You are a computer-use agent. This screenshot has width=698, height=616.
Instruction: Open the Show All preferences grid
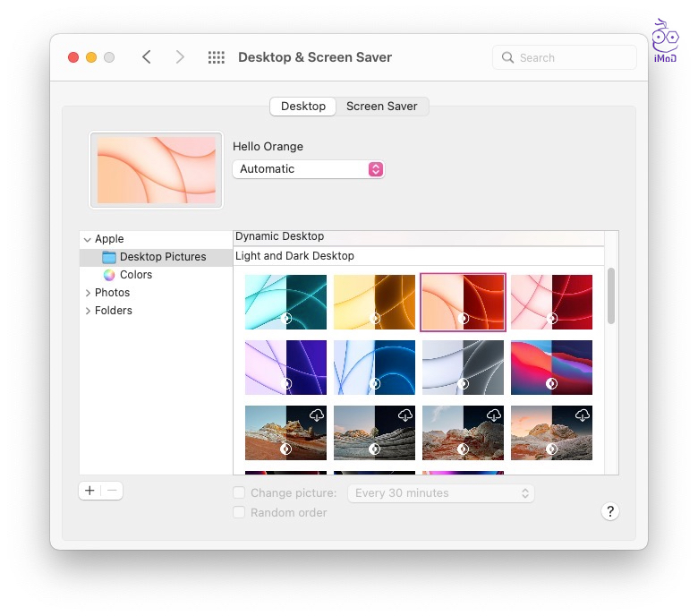[216, 57]
